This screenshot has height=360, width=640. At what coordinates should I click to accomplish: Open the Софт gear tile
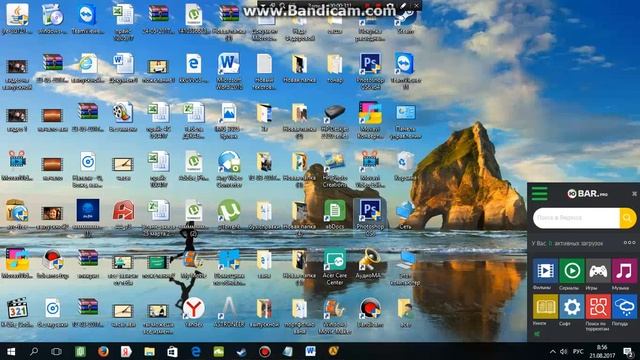pyautogui.click(x=571, y=307)
